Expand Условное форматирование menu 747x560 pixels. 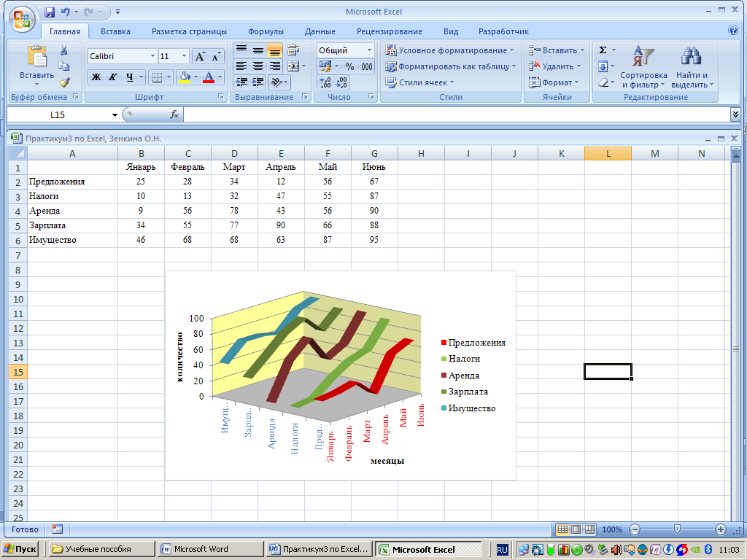point(450,50)
